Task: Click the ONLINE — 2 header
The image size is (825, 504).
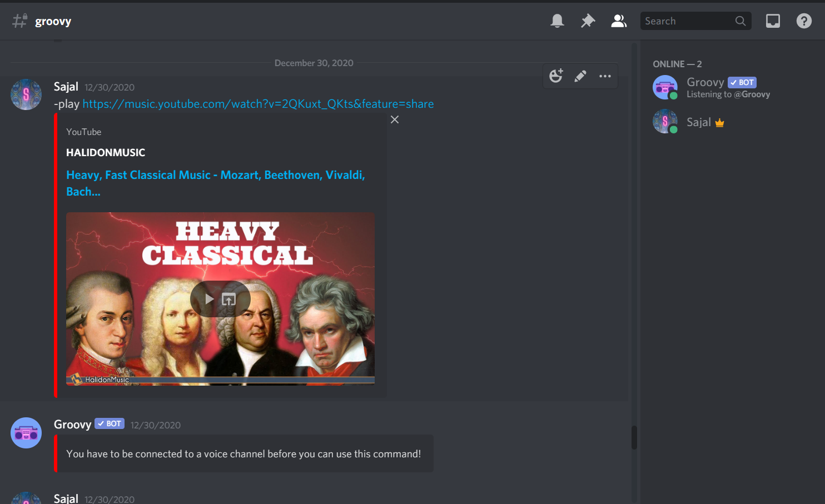Action: click(x=677, y=64)
